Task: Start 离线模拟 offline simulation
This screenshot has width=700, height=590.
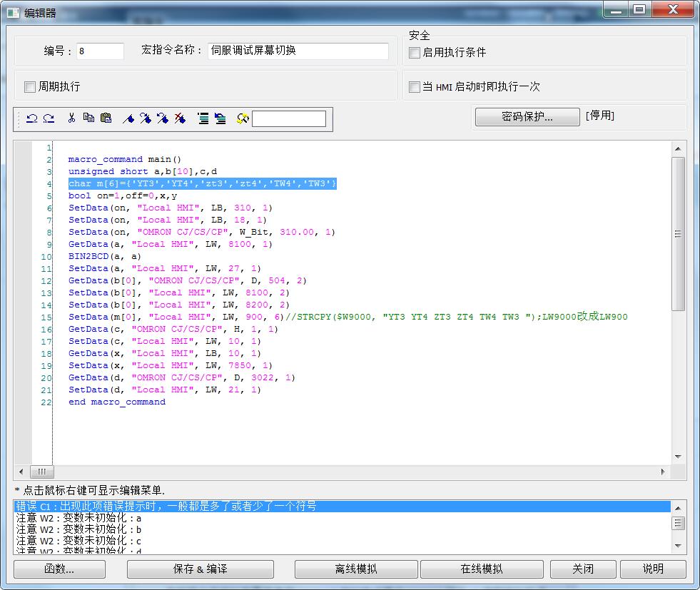Action: (x=356, y=569)
